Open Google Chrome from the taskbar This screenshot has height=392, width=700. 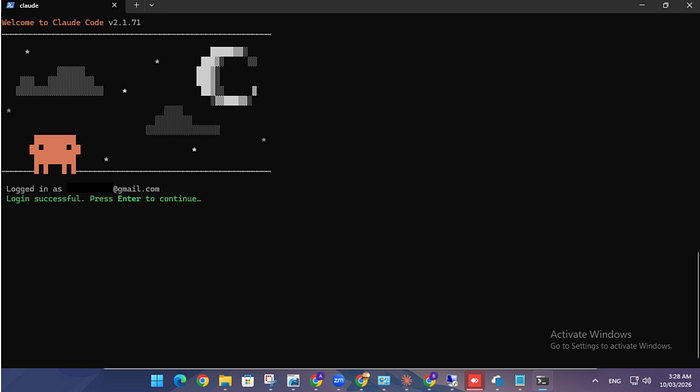(x=202, y=381)
